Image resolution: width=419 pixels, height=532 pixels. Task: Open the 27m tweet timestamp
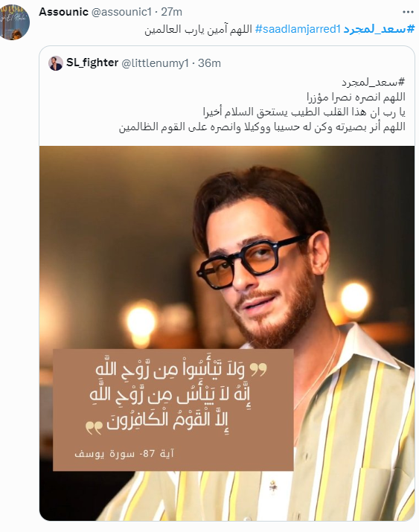coord(171,12)
